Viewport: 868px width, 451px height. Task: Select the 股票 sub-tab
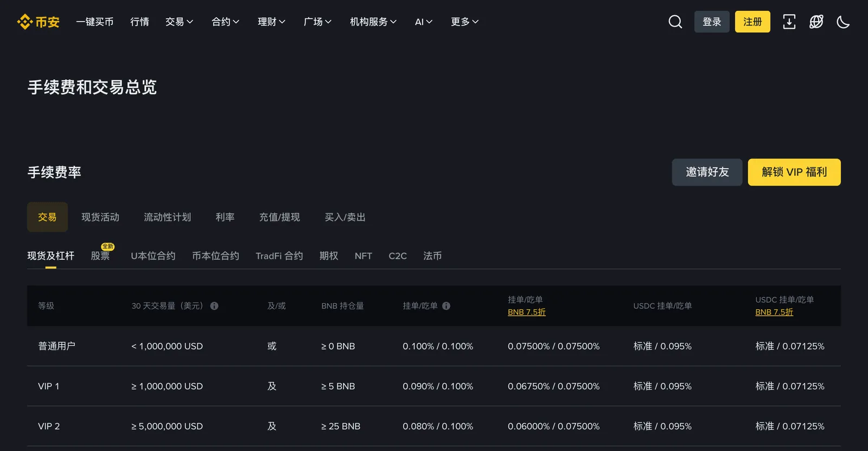click(x=100, y=256)
